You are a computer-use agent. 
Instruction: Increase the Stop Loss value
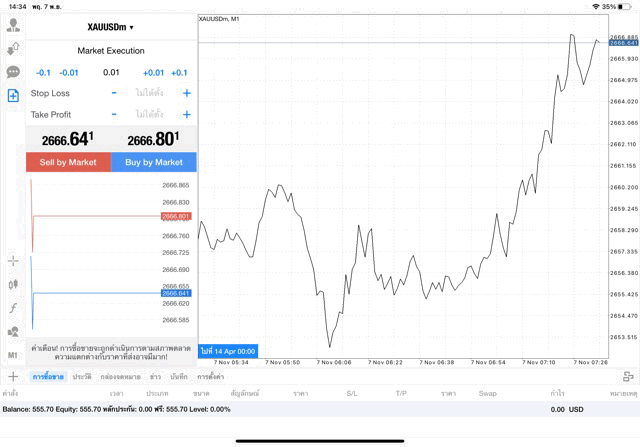click(x=186, y=93)
